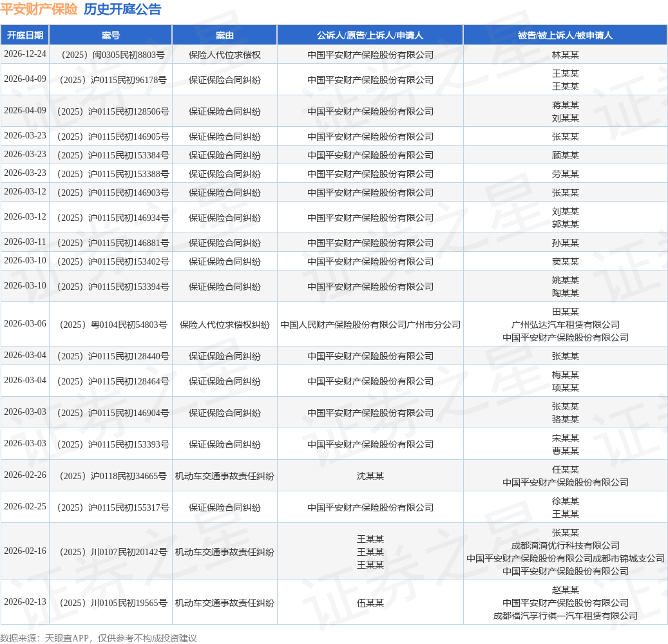
Task: Select case (2025)川0105民初19565号
Action: (111, 603)
